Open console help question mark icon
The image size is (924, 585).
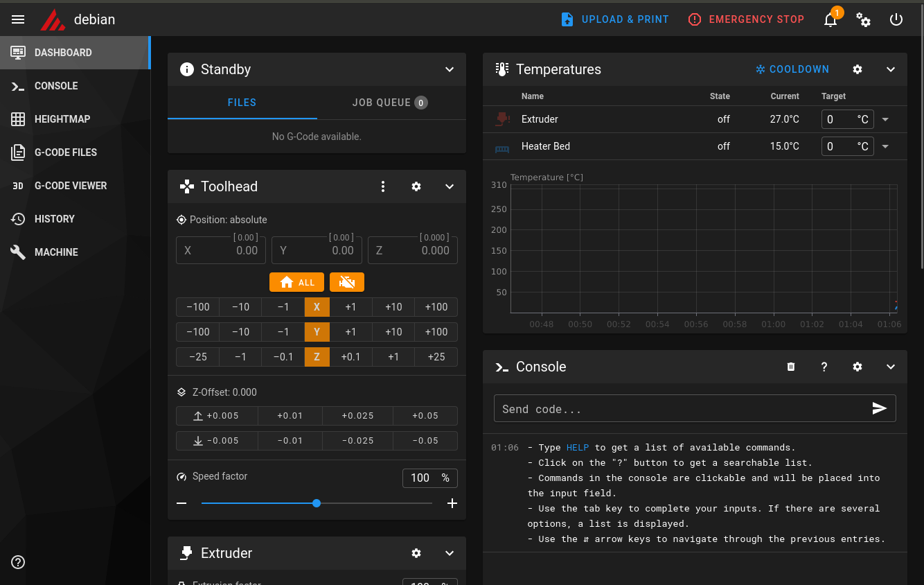pyautogui.click(x=824, y=367)
